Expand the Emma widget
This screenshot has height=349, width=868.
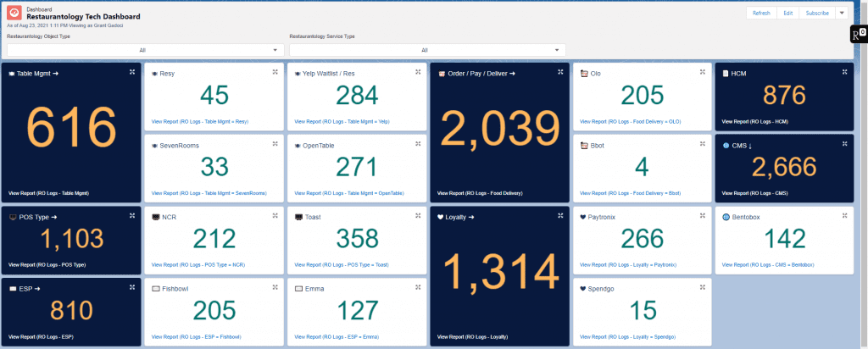(x=418, y=287)
